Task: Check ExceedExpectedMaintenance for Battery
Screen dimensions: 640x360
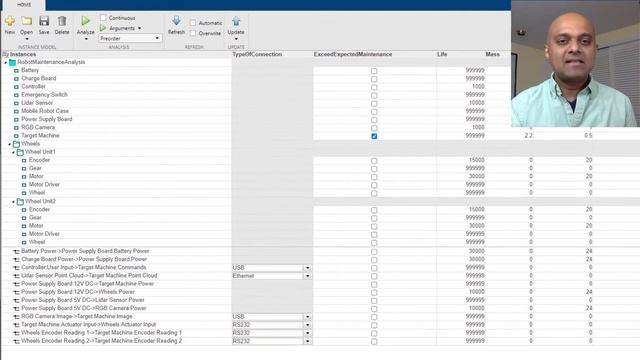Action: pyautogui.click(x=374, y=71)
